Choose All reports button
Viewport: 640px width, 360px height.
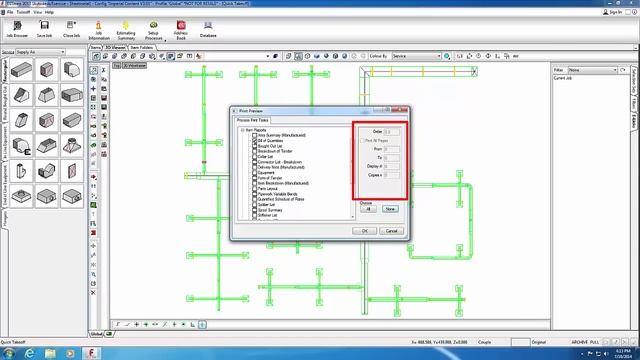coord(368,209)
